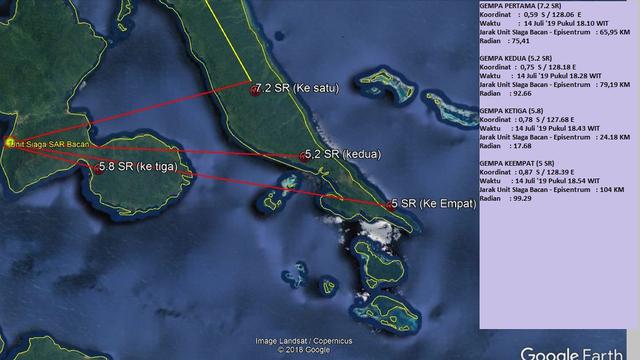Click the '5 SR (Ke Empat)' label
The height and width of the screenshot is (360, 640).
[434, 203]
